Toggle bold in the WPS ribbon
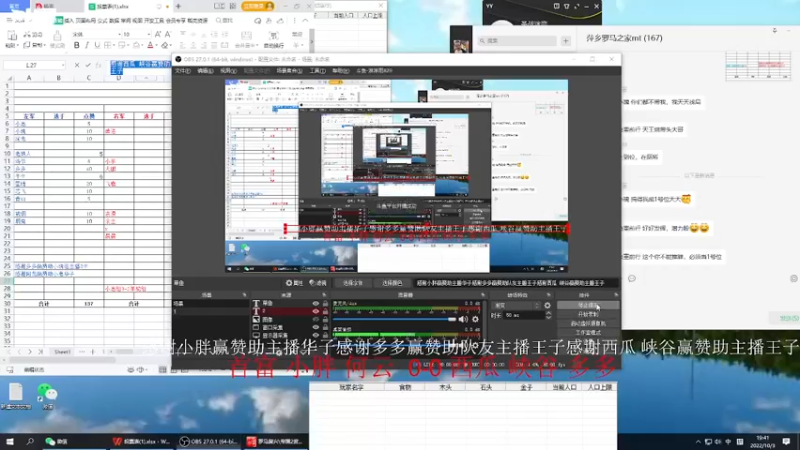The image size is (800, 450). [77, 45]
